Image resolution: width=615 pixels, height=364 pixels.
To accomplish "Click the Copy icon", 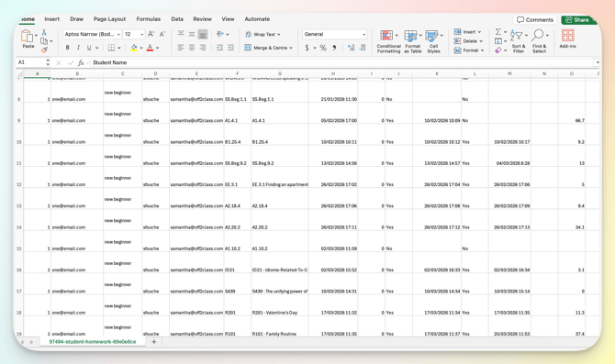I will (x=44, y=41).
